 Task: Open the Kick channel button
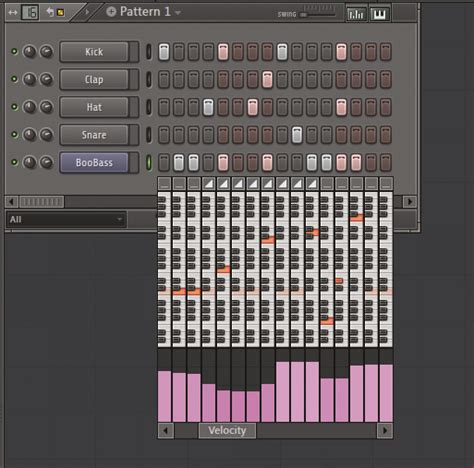[94, 52]
